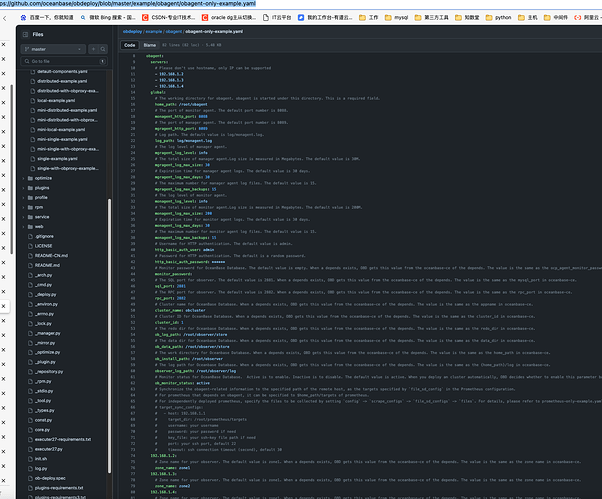The height and width of the screenshot is (499, 602).
Task: Open executer27-requirements.txt file
Action: 63,440
